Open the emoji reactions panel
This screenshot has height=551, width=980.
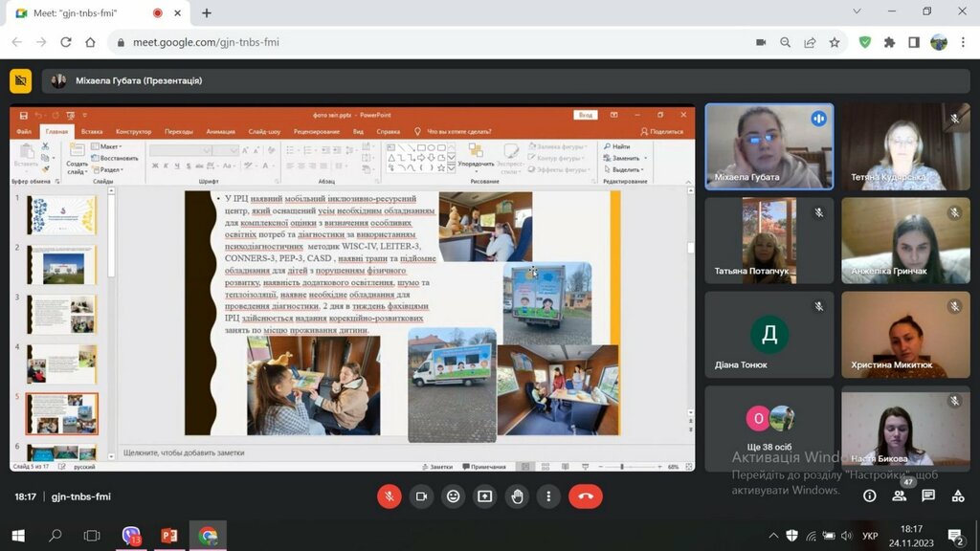click(x=454, y=496)
